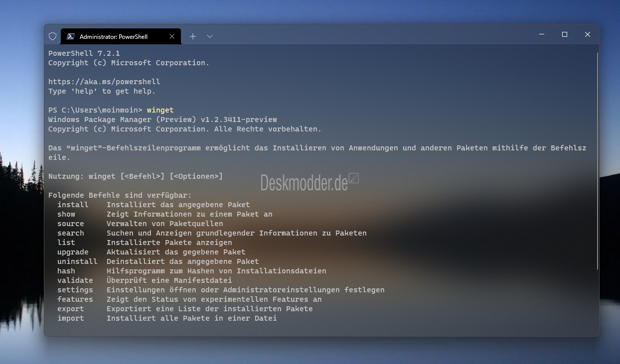Click 'Folgende Befehle sind verfügbar:' heading

pos(120,195)
